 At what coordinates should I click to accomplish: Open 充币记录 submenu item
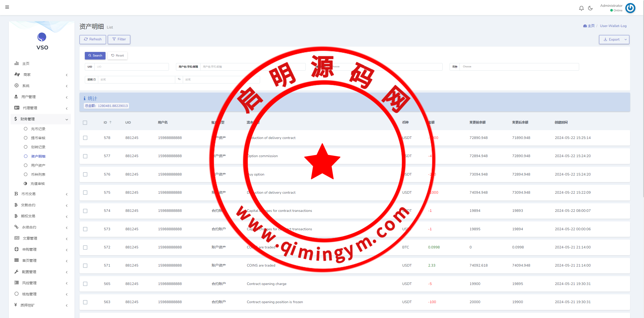tap(38, 129)
